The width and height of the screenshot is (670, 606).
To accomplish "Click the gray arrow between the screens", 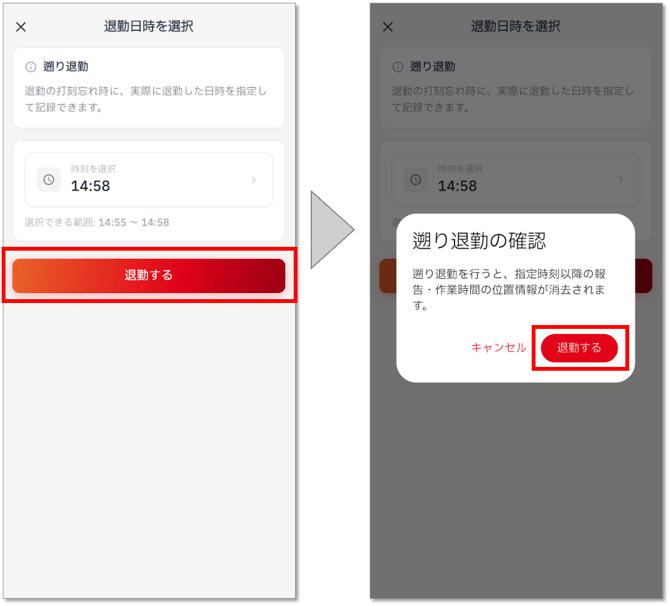I will 332,229.
